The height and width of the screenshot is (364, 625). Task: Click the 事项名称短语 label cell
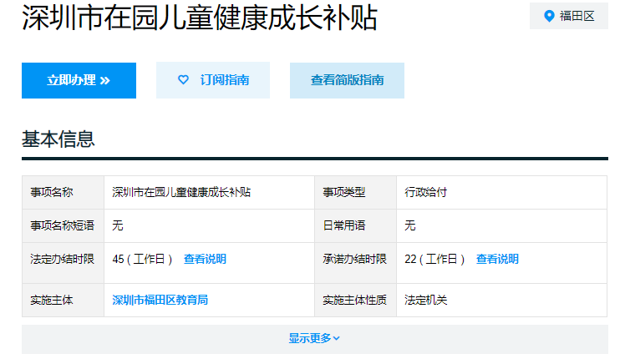63,225
